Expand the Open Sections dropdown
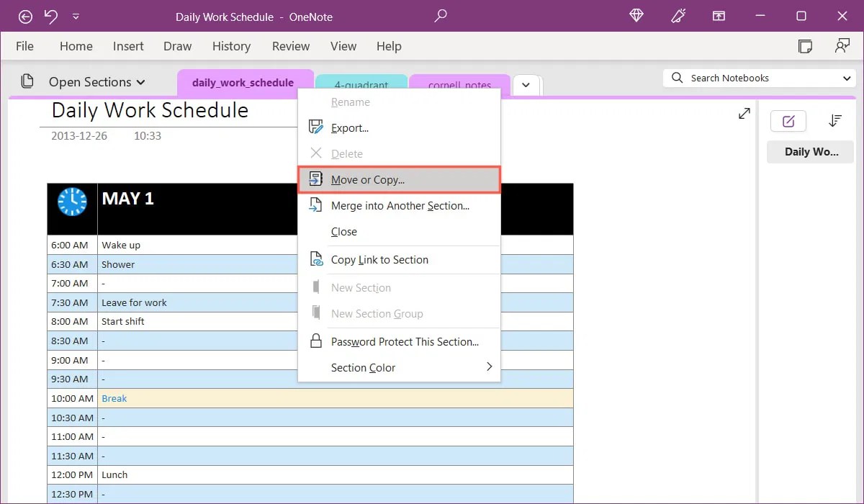This screenshot has width=864, height=504. click(141, 81)
